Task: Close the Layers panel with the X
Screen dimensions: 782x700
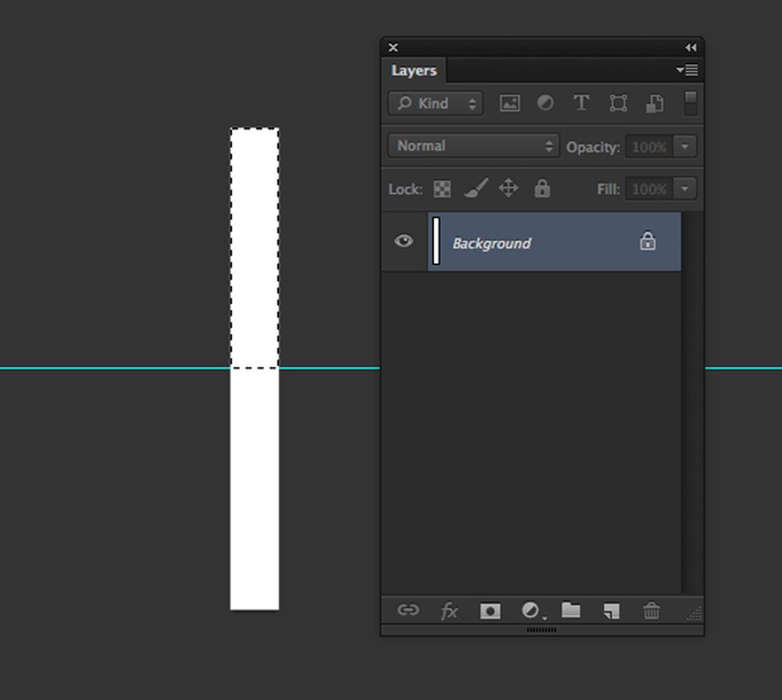Action: pyautogui.click(x=393, y=48)
